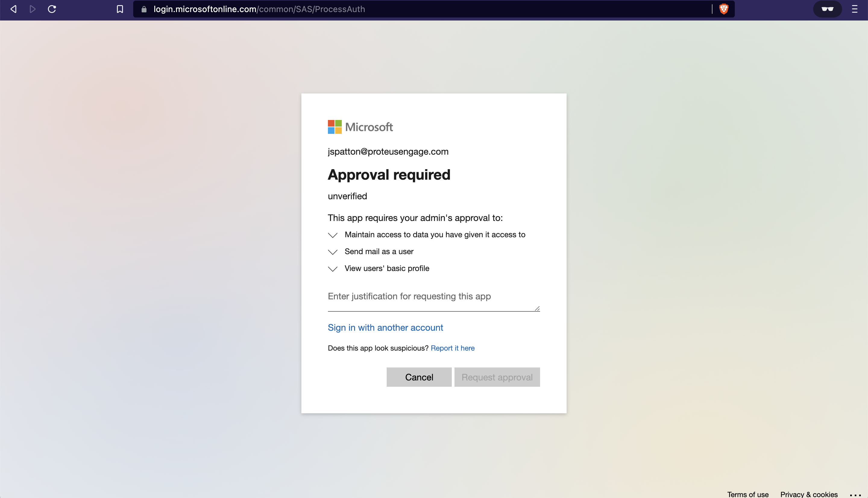This screenshot has width=868, height=498.
Task: Open the footer ellipsis more options
Action: pos(855,495)
